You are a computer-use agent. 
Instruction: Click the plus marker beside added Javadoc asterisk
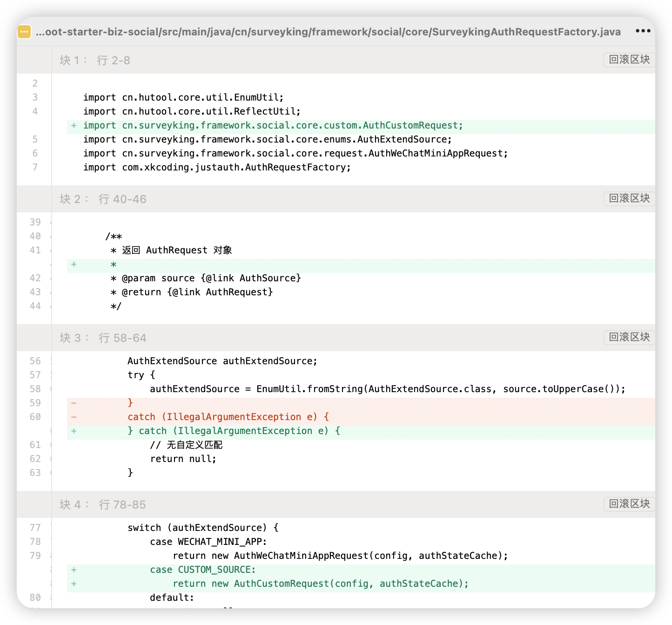pos(74,264)
